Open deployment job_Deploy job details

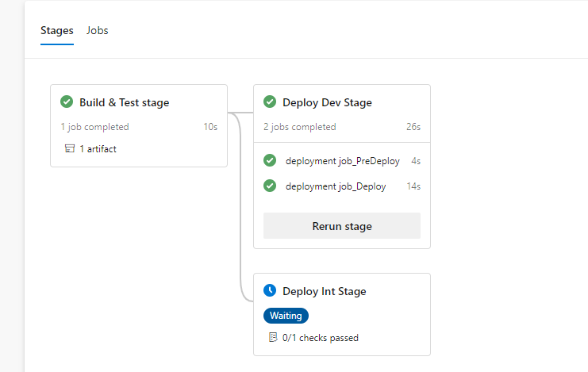pos(336,186)
